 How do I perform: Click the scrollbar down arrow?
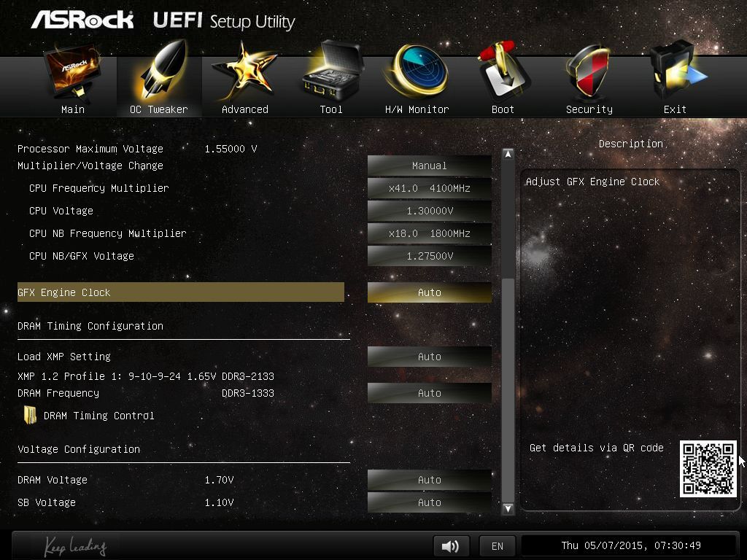508,508
